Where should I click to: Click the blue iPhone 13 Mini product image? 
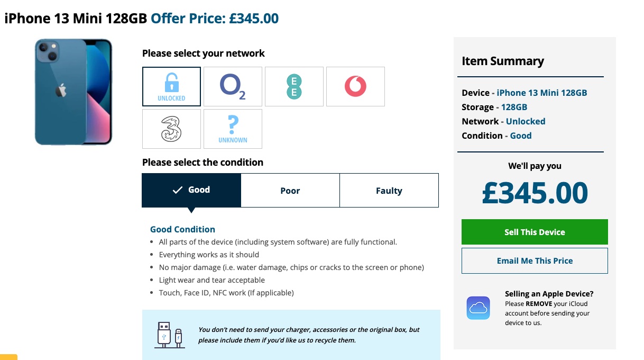click(x=73, y=92)
